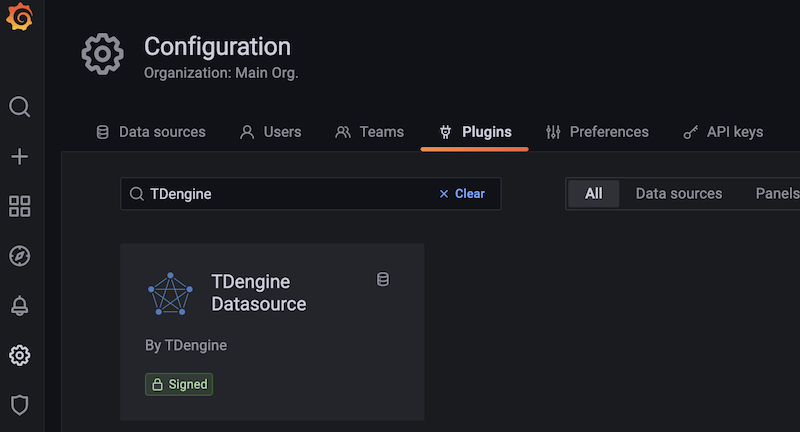Switch to the Users tab
Viewport: 800px width, 432px height.
pos(270,132)
